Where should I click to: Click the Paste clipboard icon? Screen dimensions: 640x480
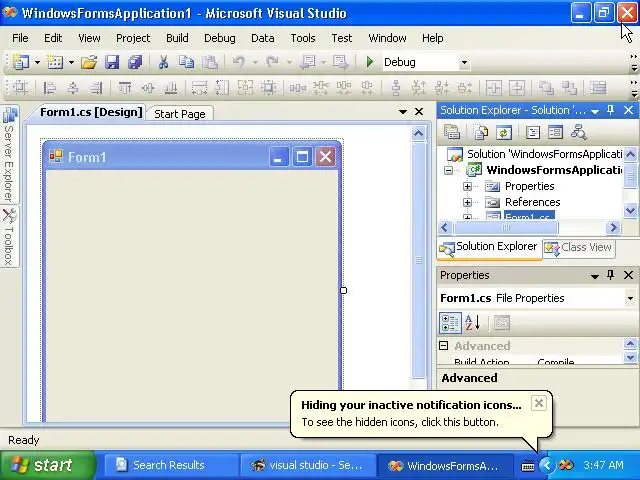click(210, 62)
